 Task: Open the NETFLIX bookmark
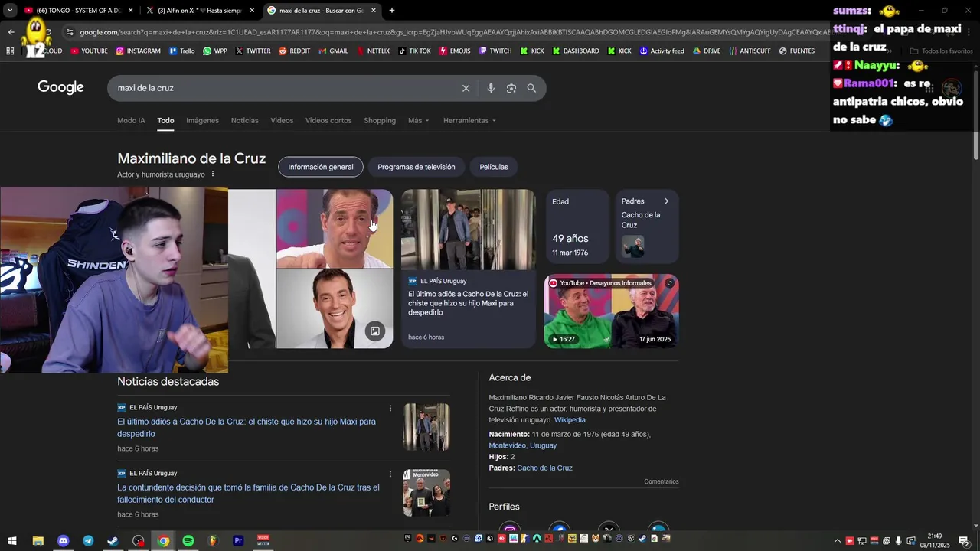click(372, 51)
